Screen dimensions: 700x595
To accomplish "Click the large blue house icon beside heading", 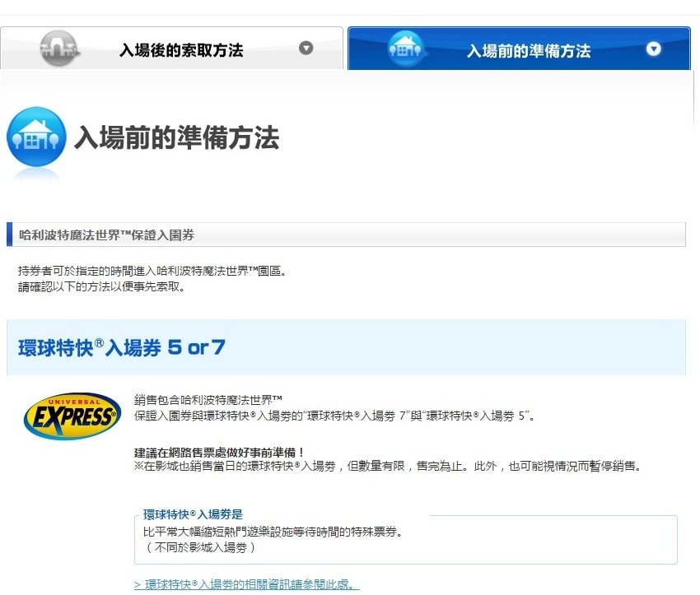I will tap(36, 137).
